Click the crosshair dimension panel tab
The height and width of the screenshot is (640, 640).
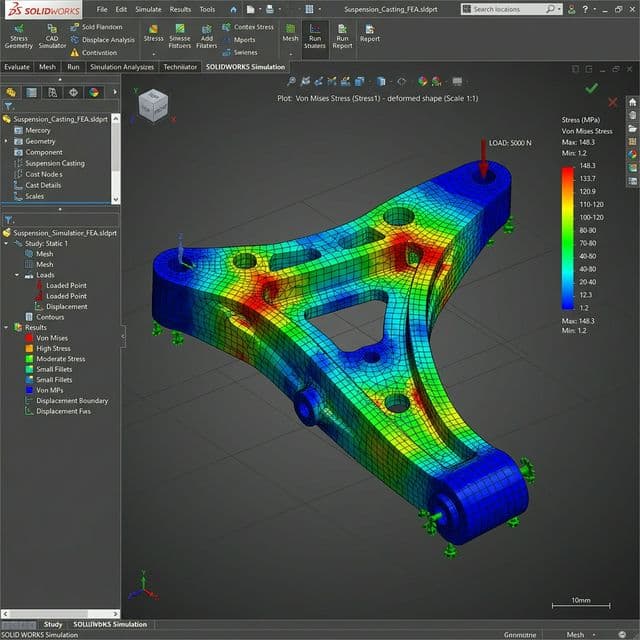[73, 93]
